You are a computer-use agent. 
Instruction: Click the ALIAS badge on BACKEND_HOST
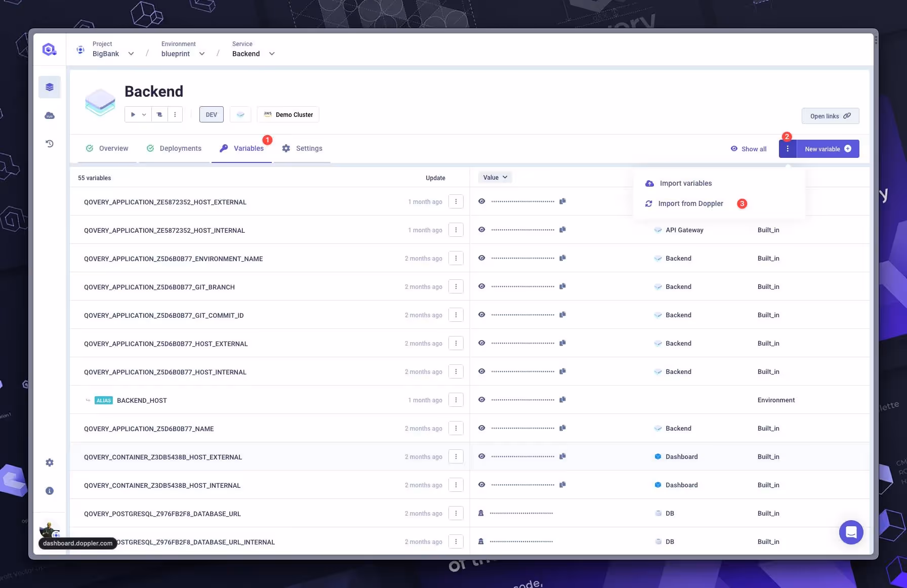(x=104, y=400)
